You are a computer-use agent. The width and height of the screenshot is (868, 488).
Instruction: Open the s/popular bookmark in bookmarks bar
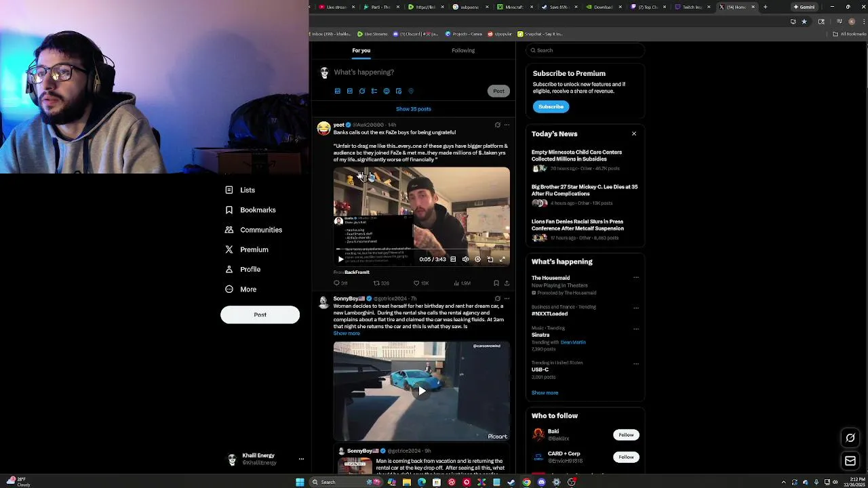(x=499, y=34)
